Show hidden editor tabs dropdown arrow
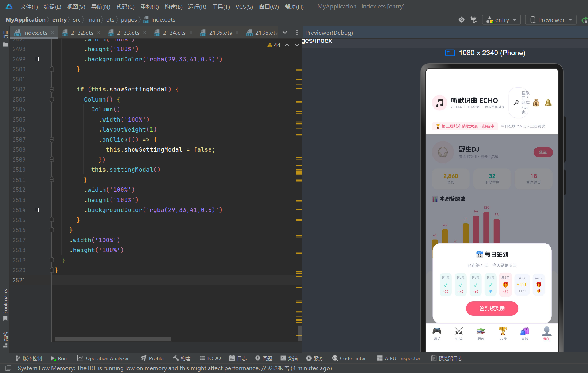Viewport: 588px width, 373px height. pyautogui.click(x=285, y=33)
